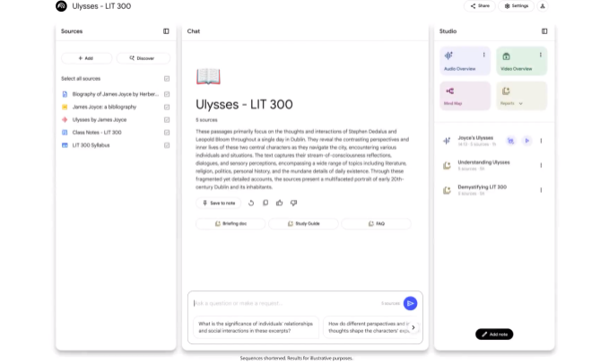The height and width of the screenshot is (364, 609).
Task: Open Mind Map tile
Action: [465, 95]
